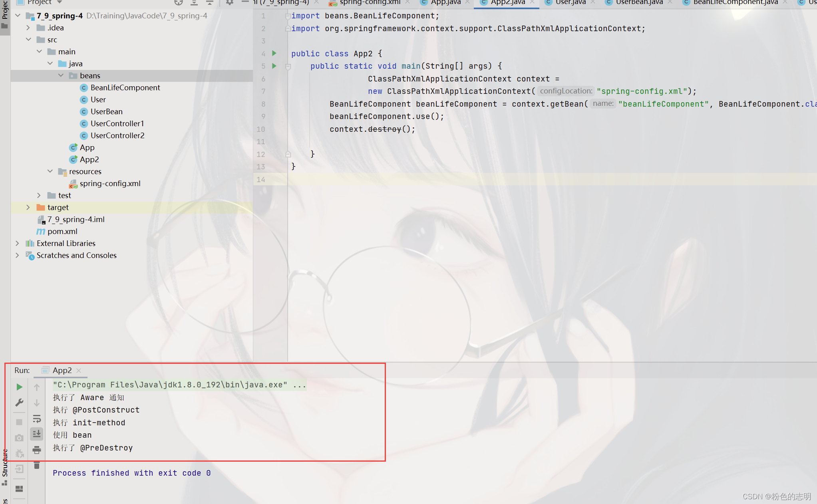Image resolution: width=817 pixels, height=504 pixels.
Task: Click Select Opened File target icon
Action: click(179, 2)
